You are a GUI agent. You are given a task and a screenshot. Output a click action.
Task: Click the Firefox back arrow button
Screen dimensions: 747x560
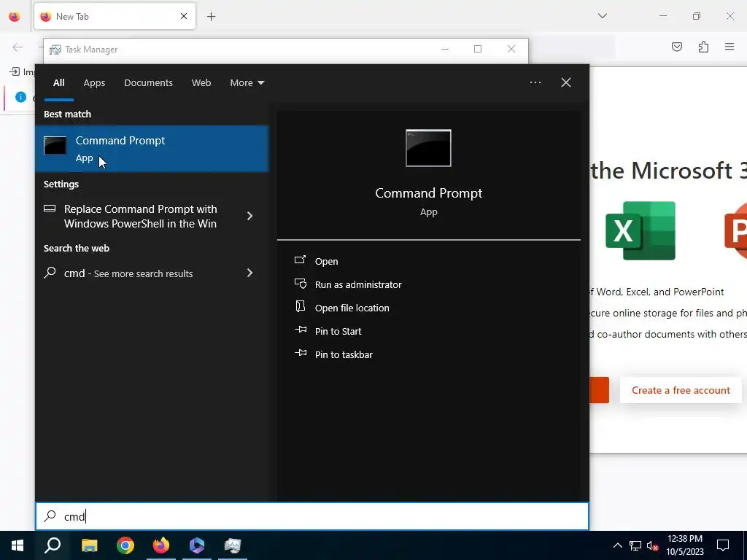click(x=18, y=47)
